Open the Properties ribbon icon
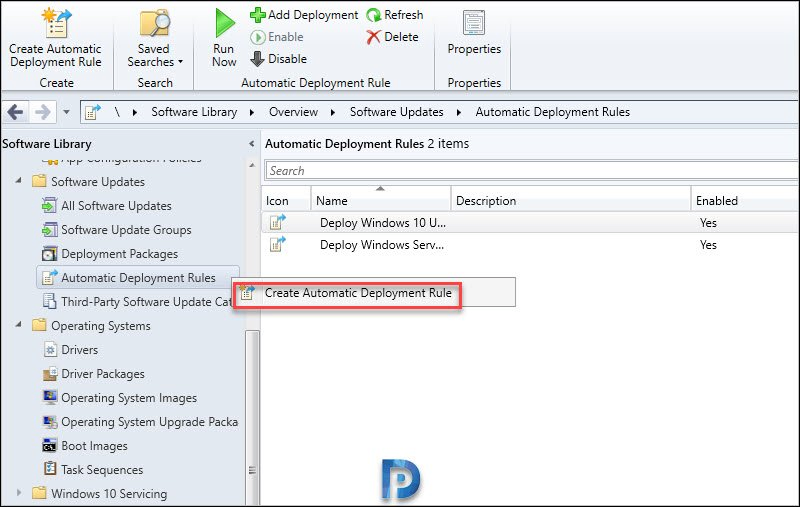The height and width of the screenshot is (507, 800). [473, 23]
